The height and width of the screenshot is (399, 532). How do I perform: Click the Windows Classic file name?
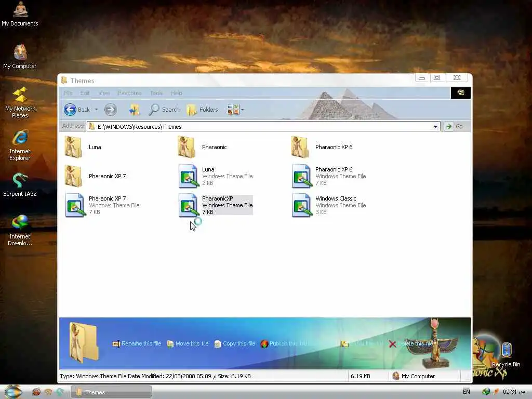[336, 198]
